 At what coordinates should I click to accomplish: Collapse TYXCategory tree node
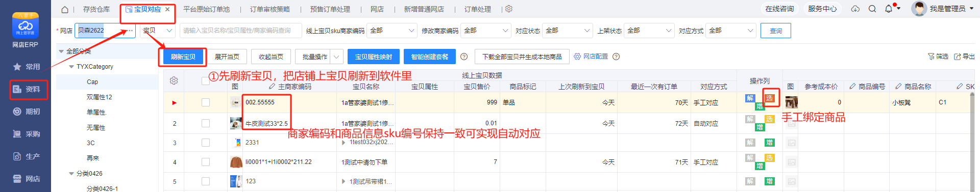pos(71,67)
